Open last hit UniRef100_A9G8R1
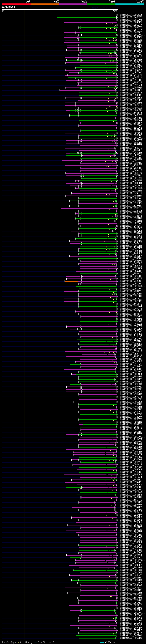146x644 pixels. 131,638
